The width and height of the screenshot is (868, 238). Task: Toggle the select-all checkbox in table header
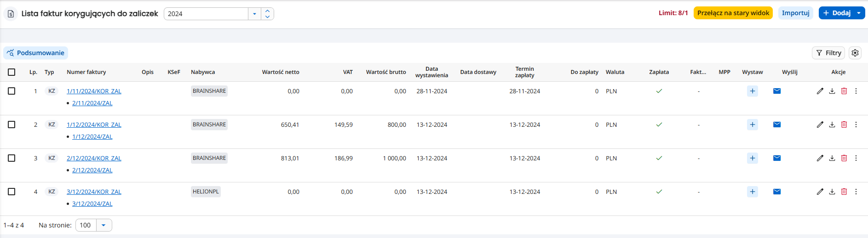(11, 72)
